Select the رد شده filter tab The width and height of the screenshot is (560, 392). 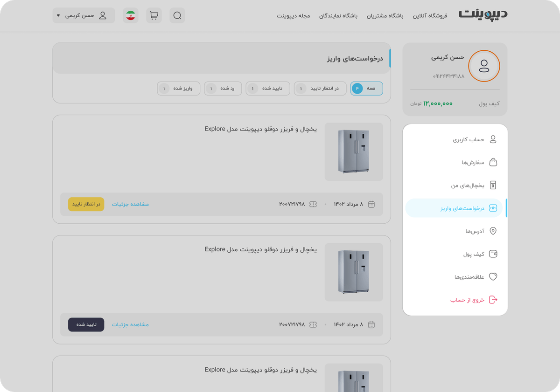tap(223, 89)
